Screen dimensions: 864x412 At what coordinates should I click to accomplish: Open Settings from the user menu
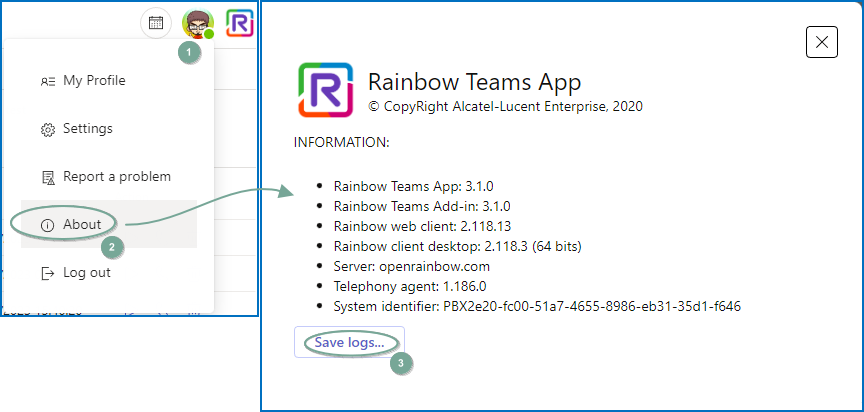click(x=109, y=129)
